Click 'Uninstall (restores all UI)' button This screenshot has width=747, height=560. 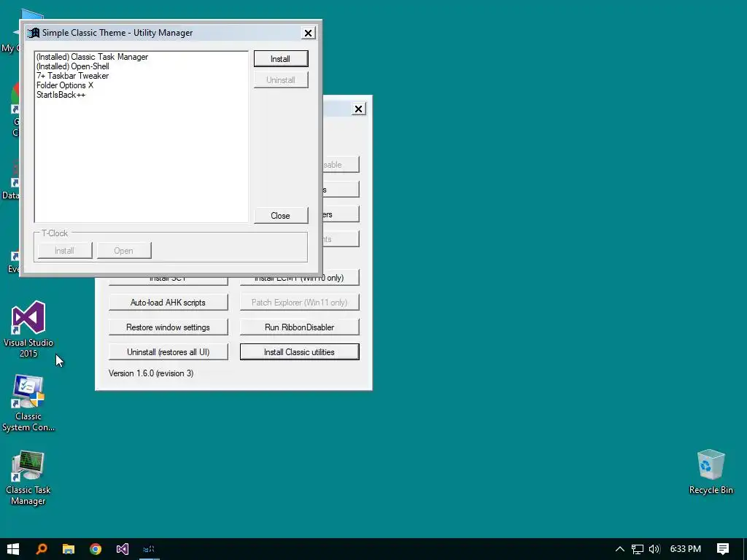[169, 352]
